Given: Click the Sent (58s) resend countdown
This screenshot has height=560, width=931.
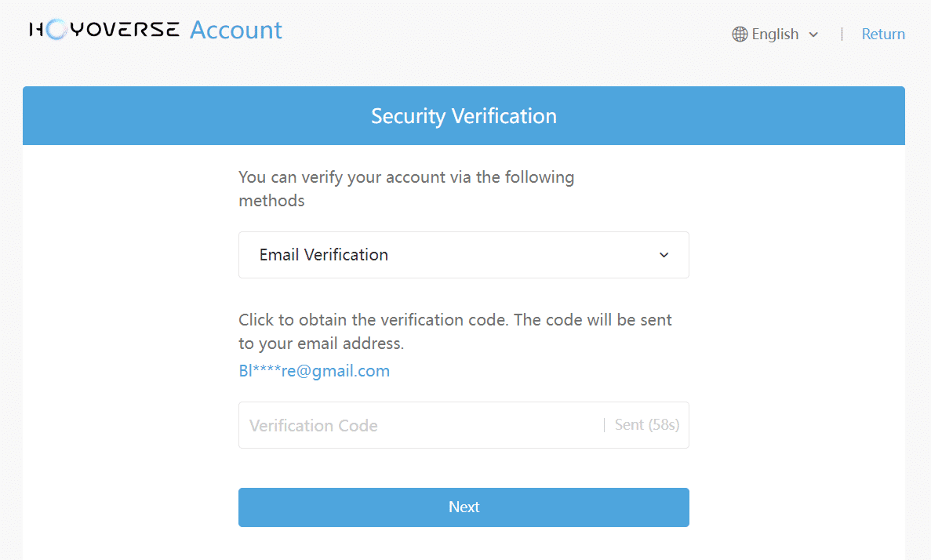Looking at the screenshot, I should point(646,424).
